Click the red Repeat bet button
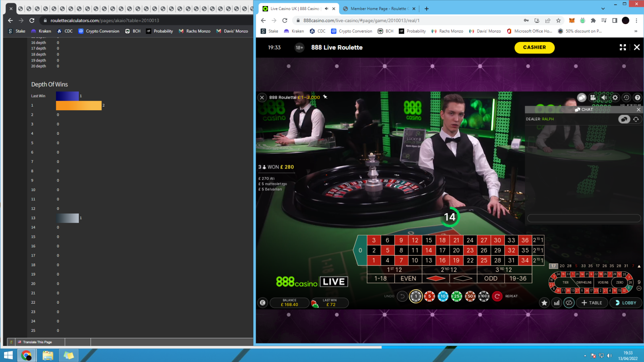This screenshot has width=644, height=362. (x=497, y=296)
